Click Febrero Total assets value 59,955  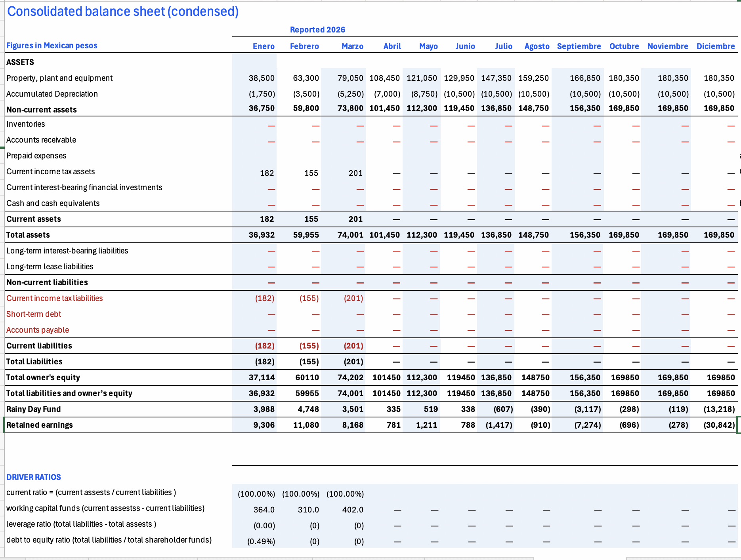(x=306, y=235)
